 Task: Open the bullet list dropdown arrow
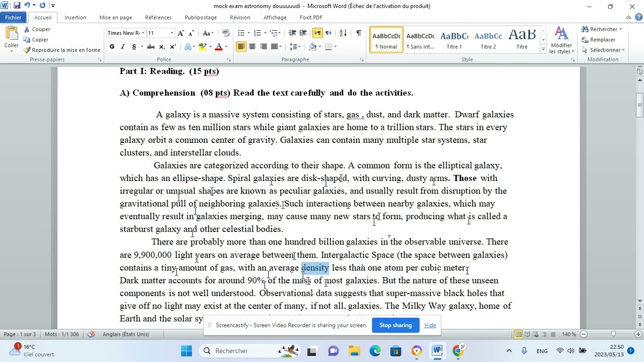(248, 33)
